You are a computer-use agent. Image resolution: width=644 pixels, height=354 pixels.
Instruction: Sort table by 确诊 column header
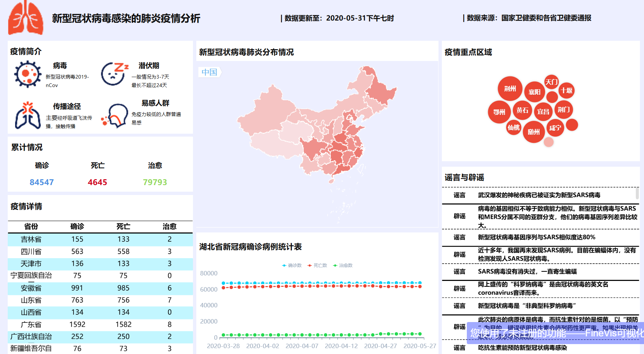(x=77, y=227)
